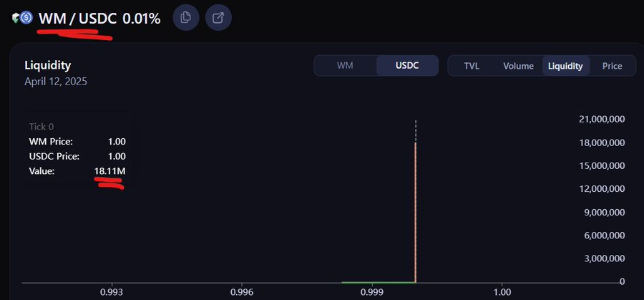Viewport: 644px width, 300px height.
Task: Click the USDC Price row in tooltip
Action: [77, 157]
